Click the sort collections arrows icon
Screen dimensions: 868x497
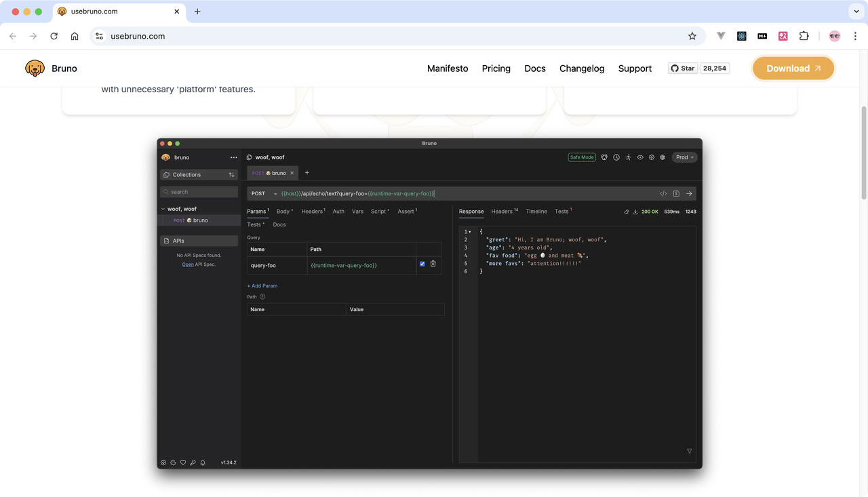pyautogui.click(x=231, y=175)
